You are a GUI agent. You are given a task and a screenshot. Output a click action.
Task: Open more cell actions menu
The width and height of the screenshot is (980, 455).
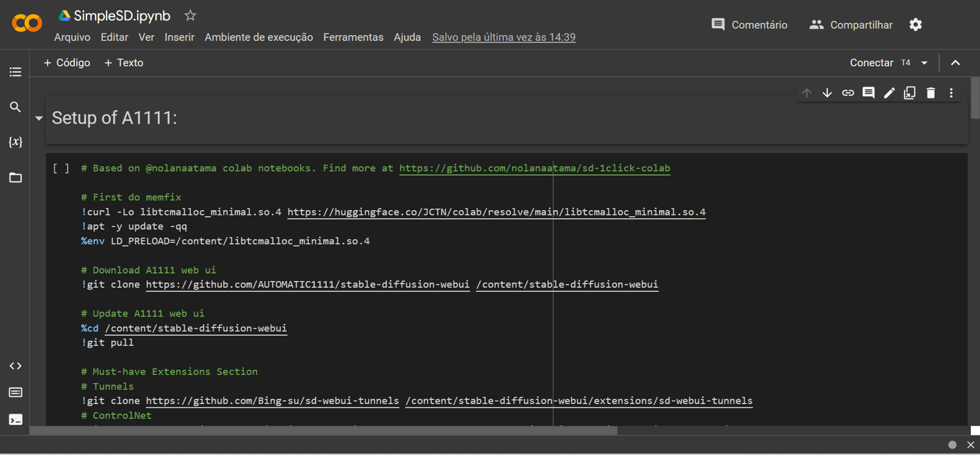(x=951, y=93)
